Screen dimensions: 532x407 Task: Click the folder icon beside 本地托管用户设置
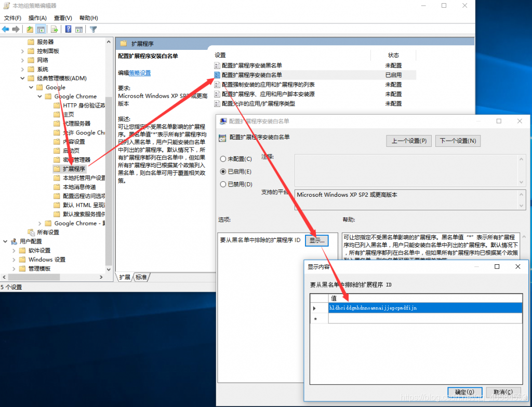tap(57, 178)
